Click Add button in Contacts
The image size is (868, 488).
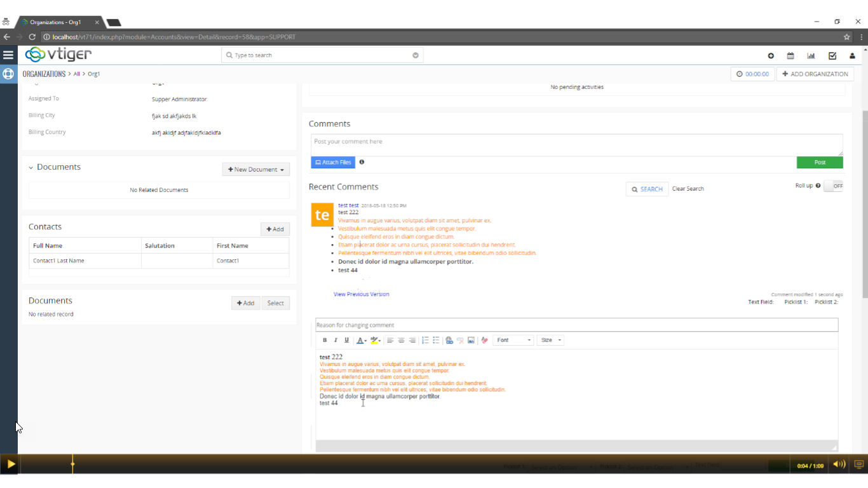click(275, 229)
